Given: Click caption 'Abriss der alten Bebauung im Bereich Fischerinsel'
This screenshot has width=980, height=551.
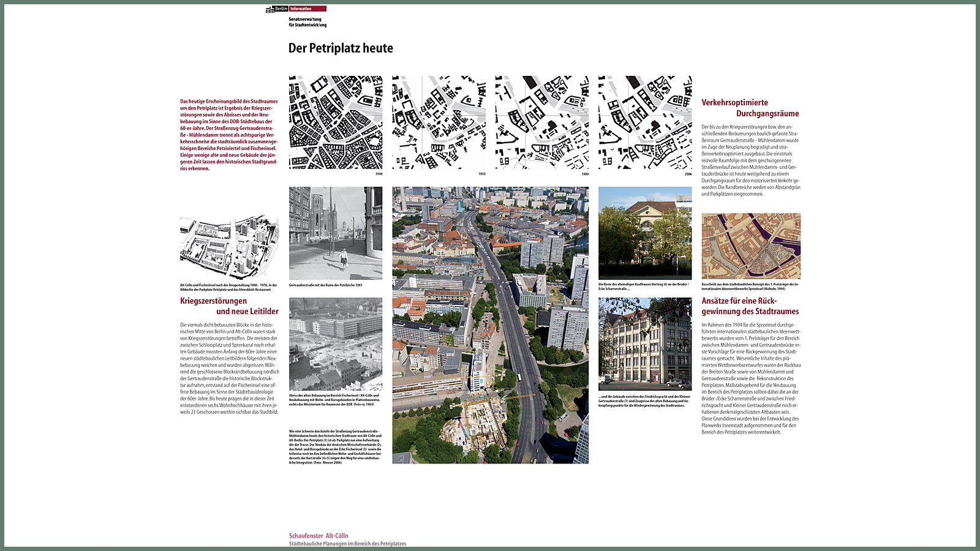Looking at the screenshot, I should click(x=335, y=400).
